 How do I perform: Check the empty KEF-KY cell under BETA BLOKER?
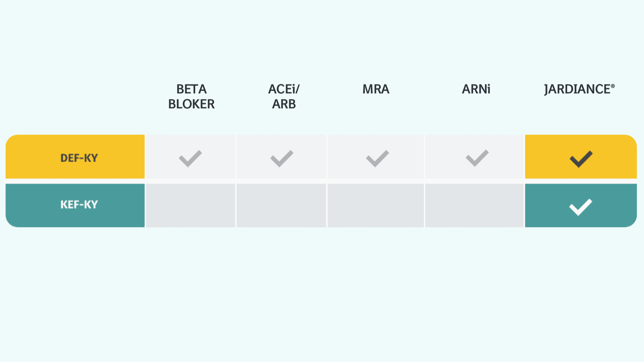191,205
